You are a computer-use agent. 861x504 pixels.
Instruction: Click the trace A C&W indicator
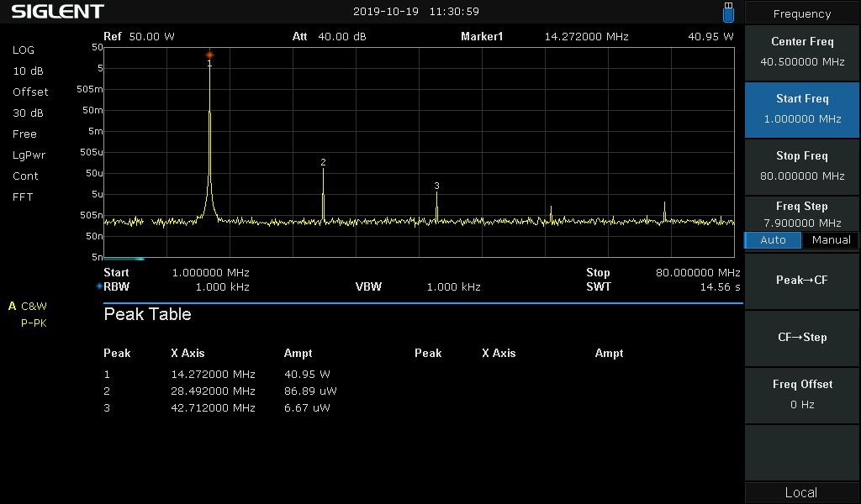[x=28, y=306]
